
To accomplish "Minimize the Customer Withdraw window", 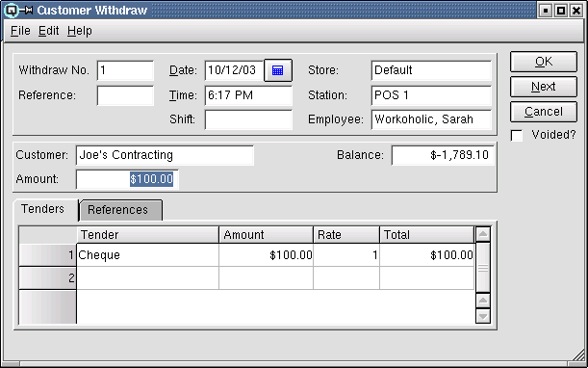I will (546, 11).
